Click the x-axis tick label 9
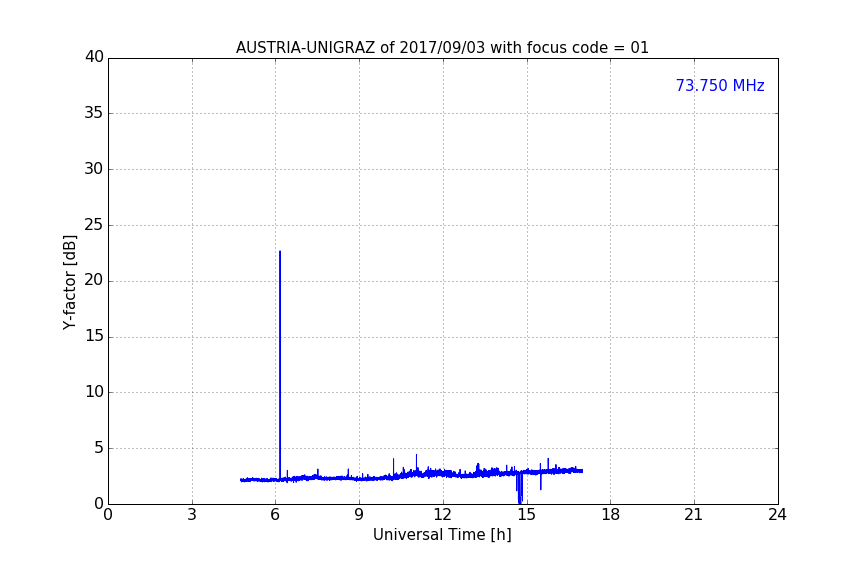Viewport: 864px width, 576px height. [x=359, y=515]
